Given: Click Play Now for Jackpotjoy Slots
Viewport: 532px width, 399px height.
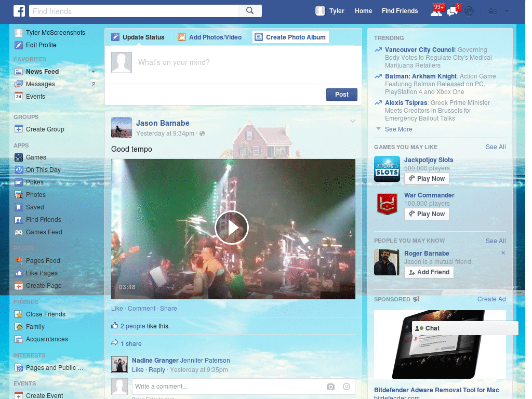Looking at the screenshot, I should (427, 179).
